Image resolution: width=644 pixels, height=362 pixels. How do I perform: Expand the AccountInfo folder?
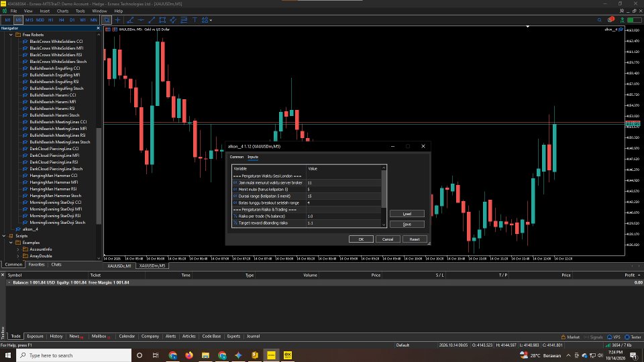click(x=18, y=249)
